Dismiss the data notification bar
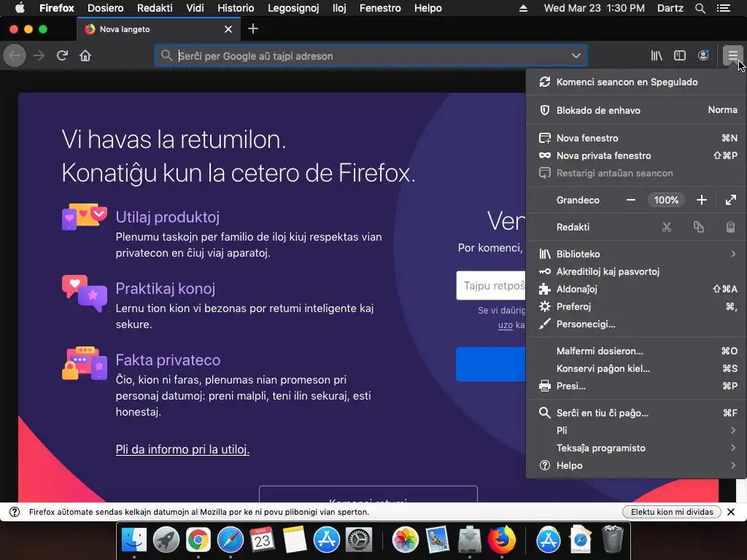Viewport: 747px width, 560px height. 731,512
